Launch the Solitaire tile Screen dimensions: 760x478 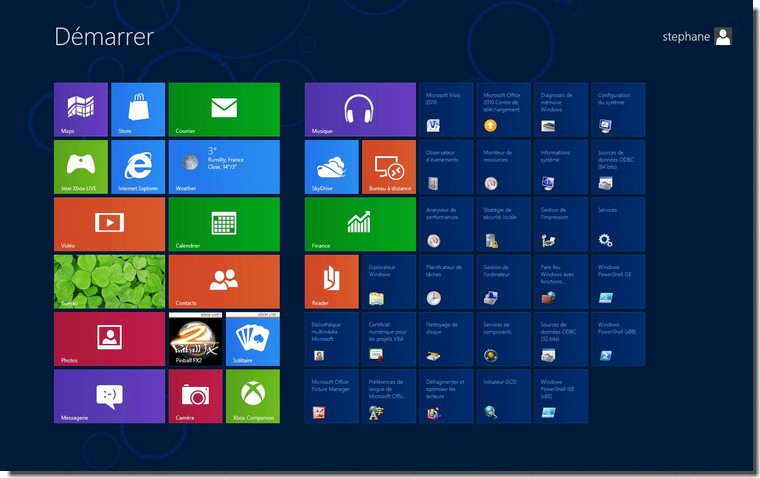pyautogui.click(x=253, y=339)
